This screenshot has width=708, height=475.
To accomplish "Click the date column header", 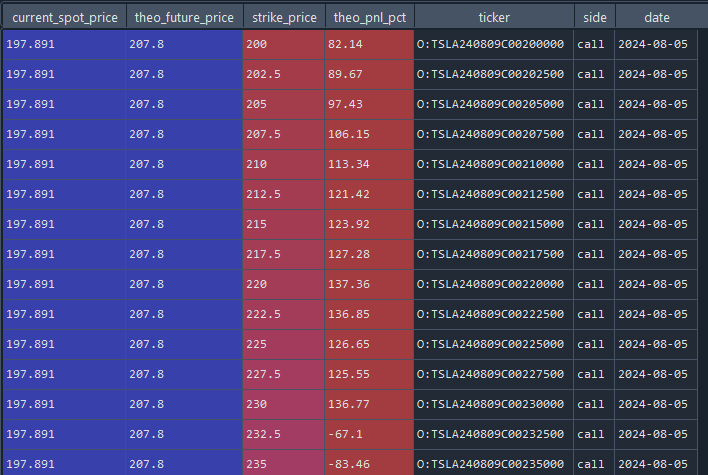I will point(657,18).
